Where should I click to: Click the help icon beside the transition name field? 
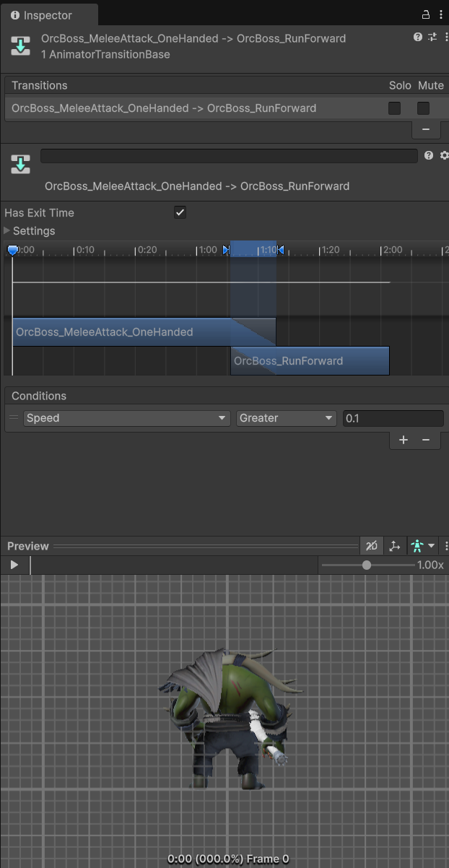[429, 155]
